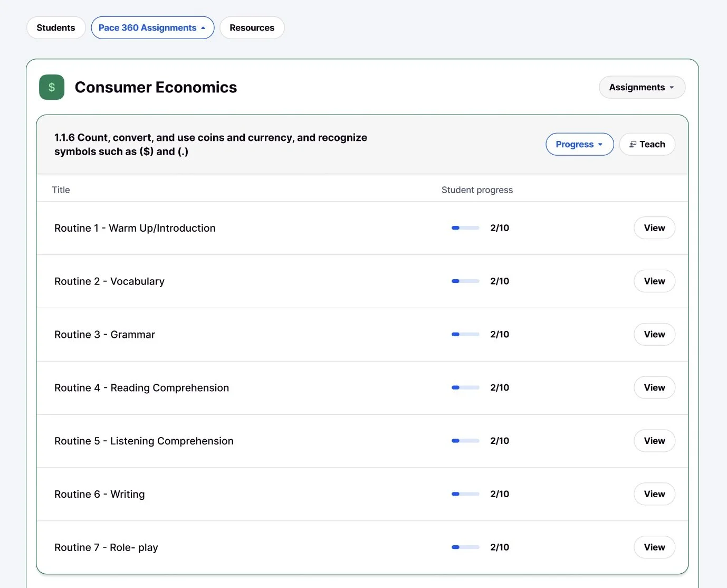Click the Routine 7 Role-play progress bar
This screenshot has width=727, height=588.
point(465,547)
